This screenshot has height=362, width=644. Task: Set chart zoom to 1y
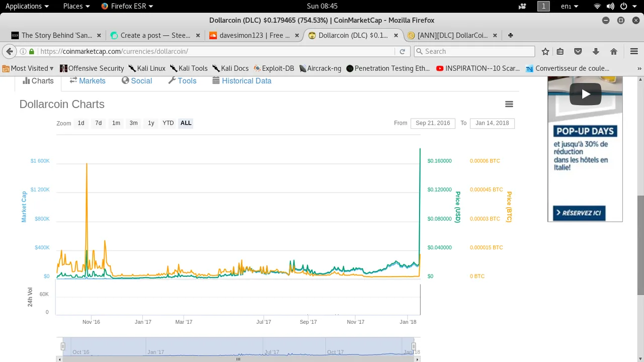pos(151,123)
